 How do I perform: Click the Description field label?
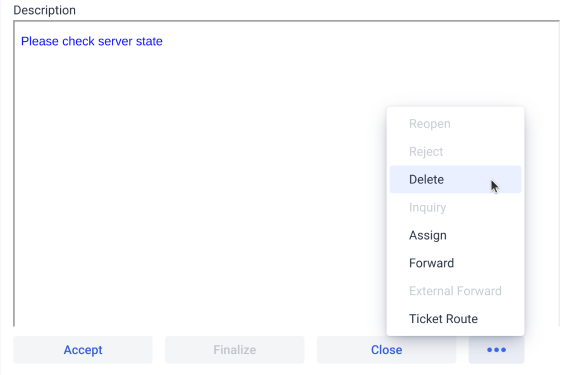click(45, 10)
